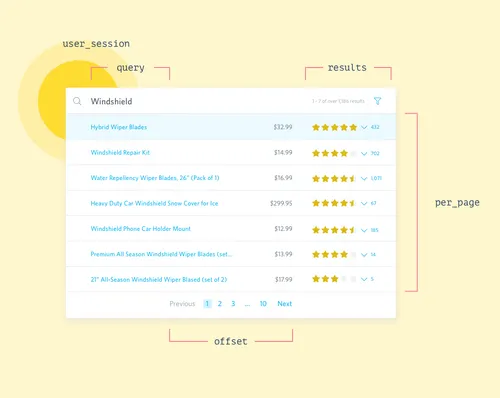Click star rating of Windshield Repair Kit
500x398 pixels.
pyautogui.click(x=334, y=153)
